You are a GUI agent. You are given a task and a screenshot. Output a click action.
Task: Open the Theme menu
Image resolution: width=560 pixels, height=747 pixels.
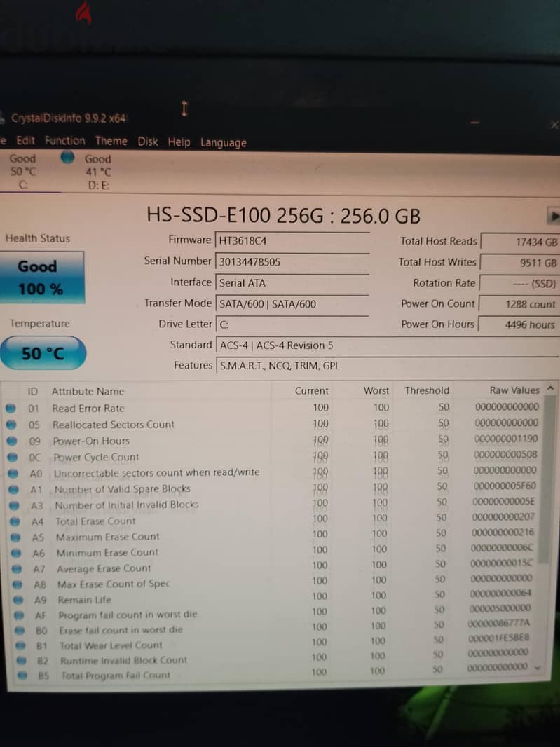tap(111, 141)
